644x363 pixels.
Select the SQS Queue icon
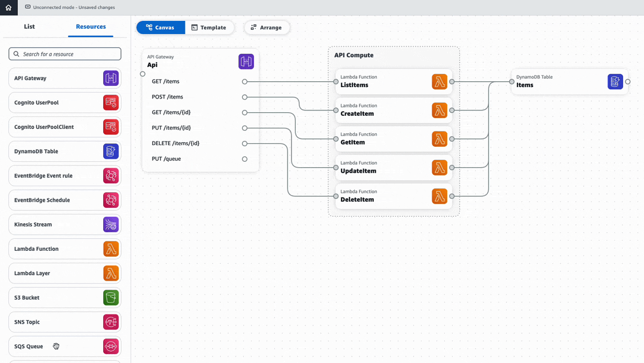click(111, 346)
